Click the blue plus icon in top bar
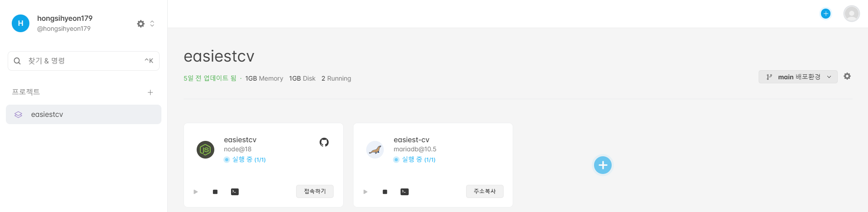 click(x=826, y=14)
